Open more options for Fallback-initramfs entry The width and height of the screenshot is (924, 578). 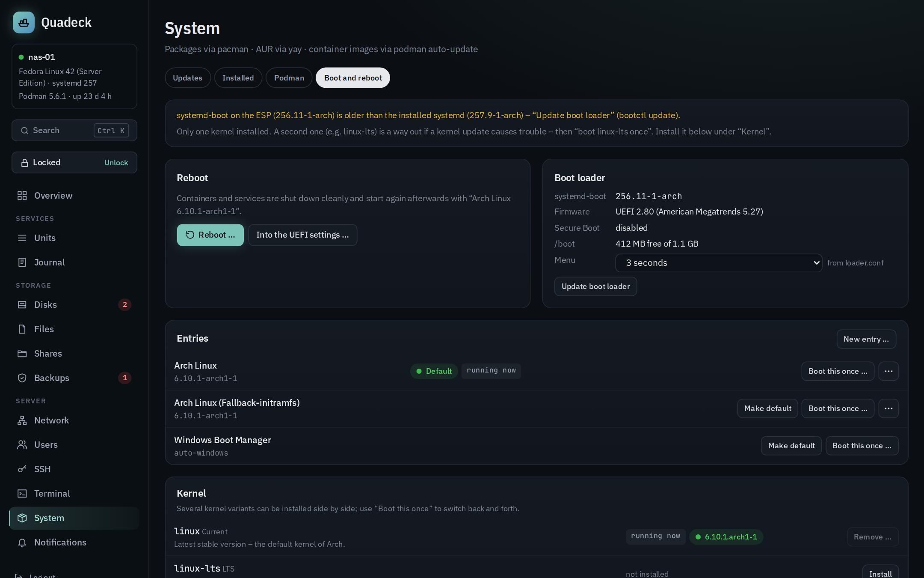tap(888, 408)
